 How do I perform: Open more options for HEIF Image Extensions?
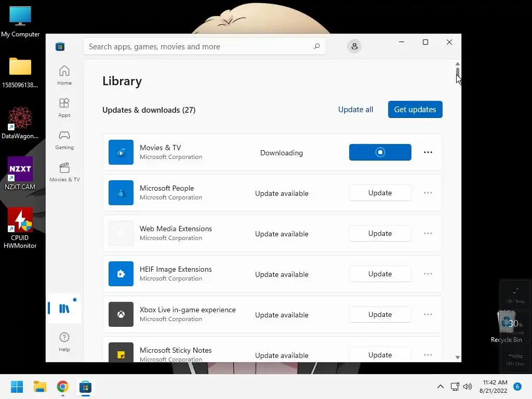click(x=428, y=274)
